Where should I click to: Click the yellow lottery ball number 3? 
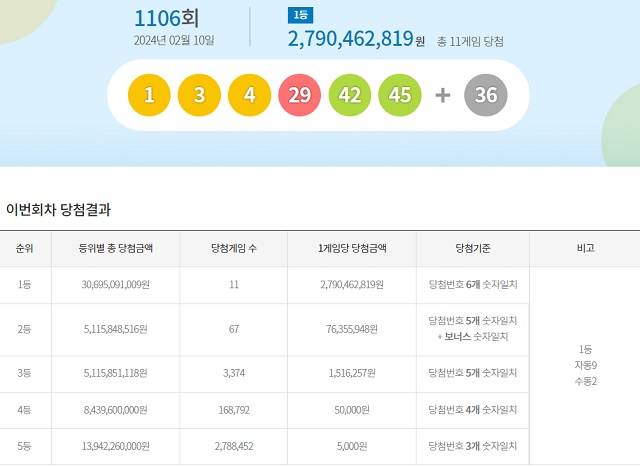click(x=199, y=95)
